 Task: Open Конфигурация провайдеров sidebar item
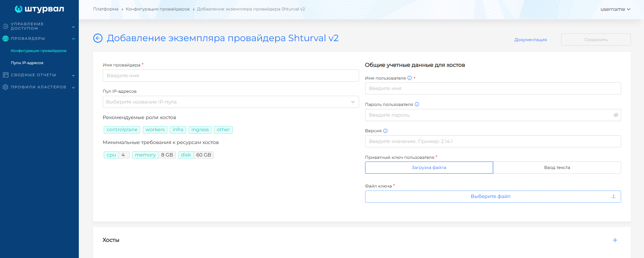tap(39, 51)
